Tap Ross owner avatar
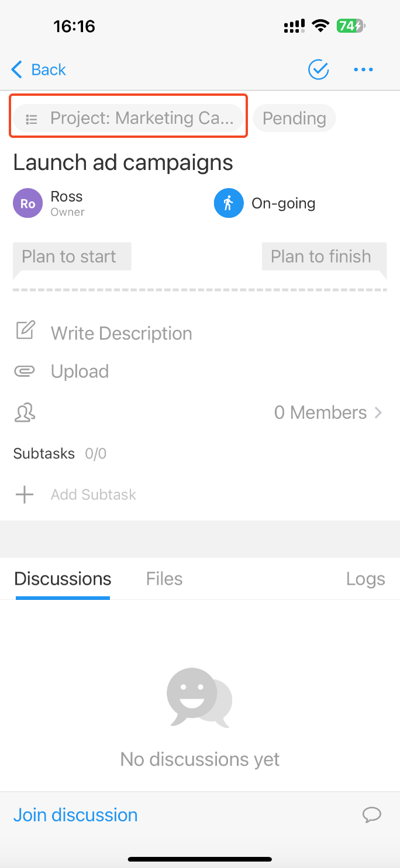The height and width of the screenshot is (868, 400). point(27,203)
